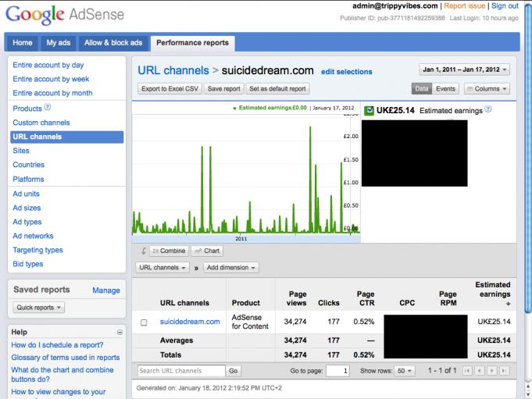Image resolution: width=532 pixels, height=399 pixels.
Task: Open the Sites report
Action: click(21, 151)
